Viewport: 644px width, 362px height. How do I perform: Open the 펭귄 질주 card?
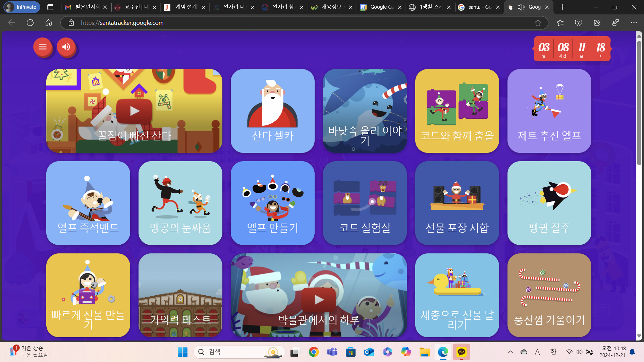(549, 203)
